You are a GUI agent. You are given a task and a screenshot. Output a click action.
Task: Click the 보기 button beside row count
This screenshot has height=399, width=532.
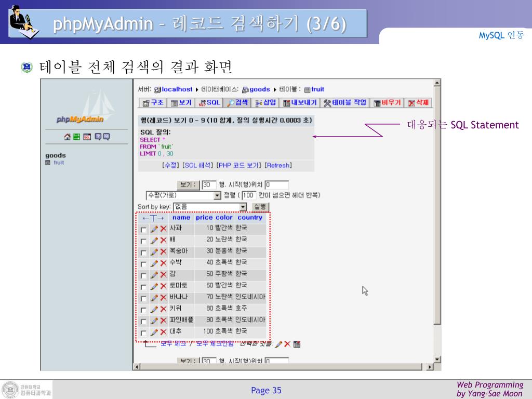(188, 185)
